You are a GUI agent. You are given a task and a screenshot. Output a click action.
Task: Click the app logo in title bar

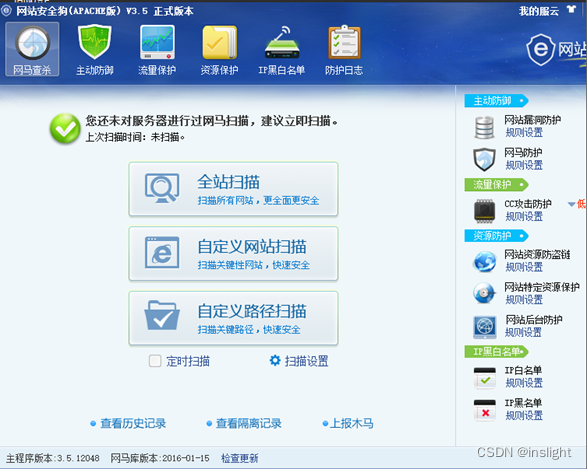pyautogui.click(x=6, y=10)
